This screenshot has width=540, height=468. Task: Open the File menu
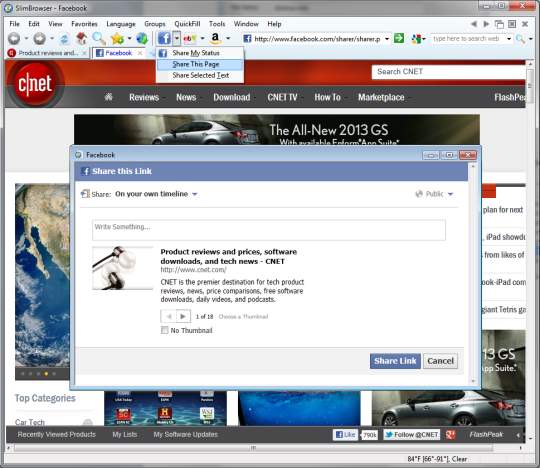tap(14, 24)
